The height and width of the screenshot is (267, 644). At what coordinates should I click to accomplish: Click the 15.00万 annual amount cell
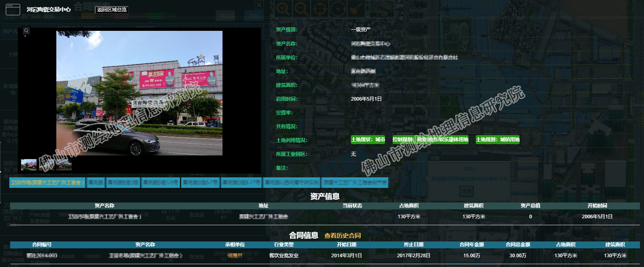[x=472, y=256]
